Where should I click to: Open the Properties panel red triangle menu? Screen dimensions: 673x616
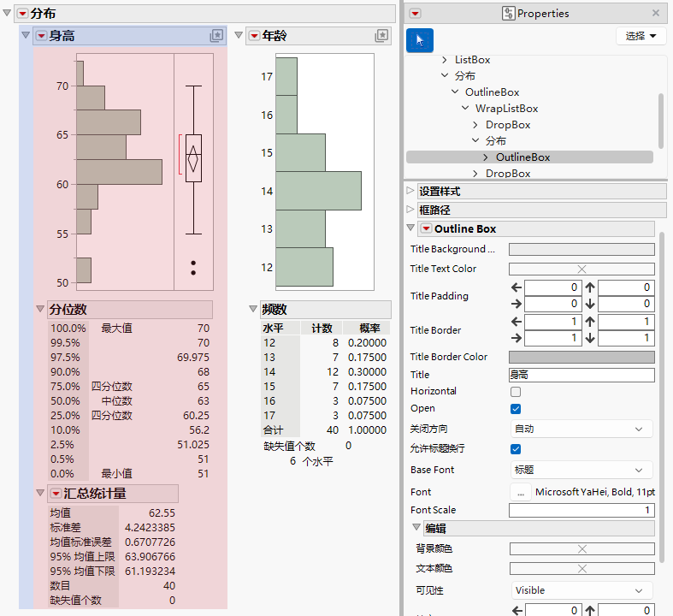pyautogui.click(x=415, y=14)
